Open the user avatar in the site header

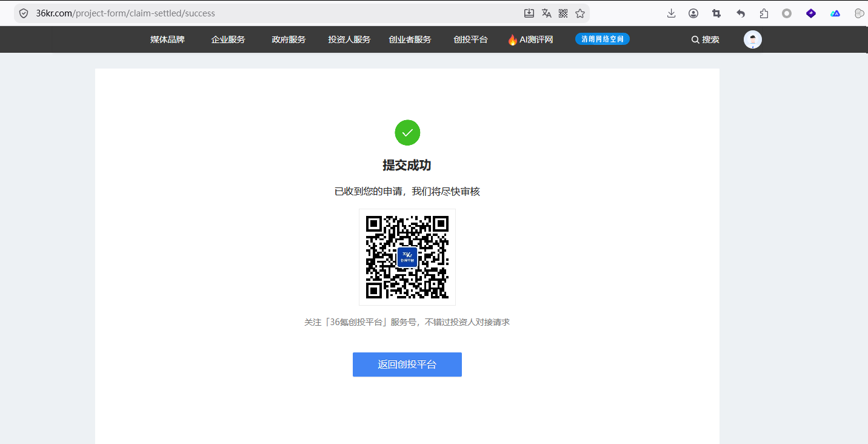753,39
